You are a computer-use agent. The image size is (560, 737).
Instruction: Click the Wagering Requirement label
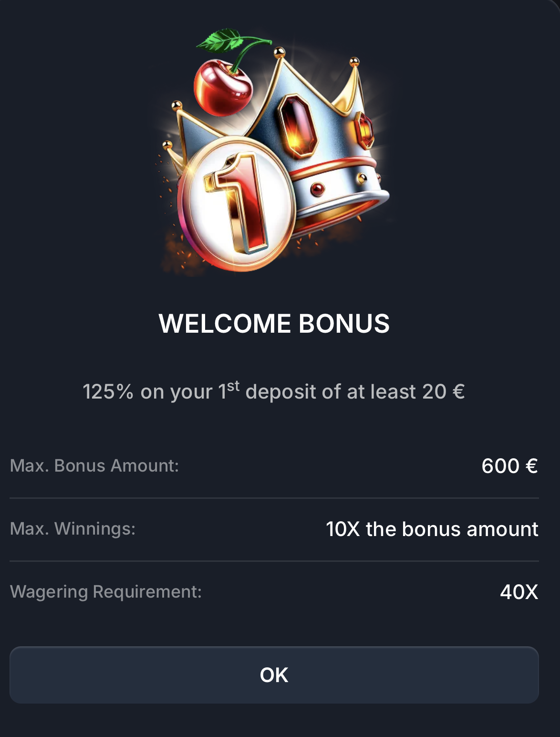tap(106, 591)
